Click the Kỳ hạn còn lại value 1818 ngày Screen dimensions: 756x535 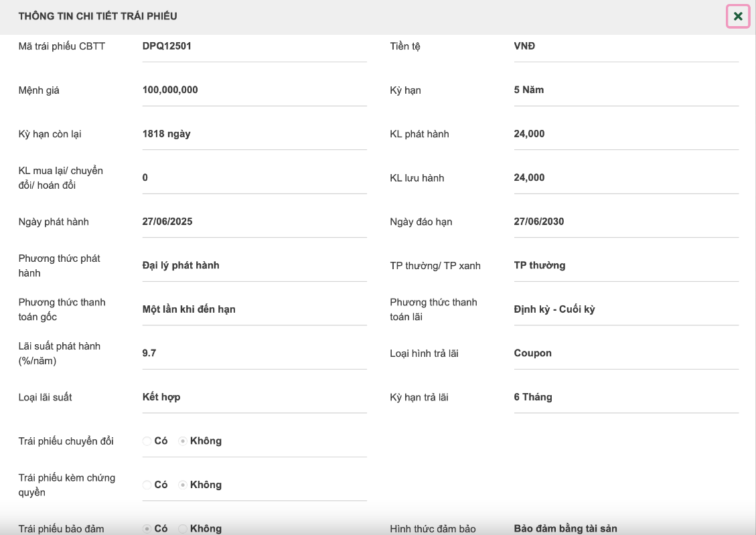166,134
